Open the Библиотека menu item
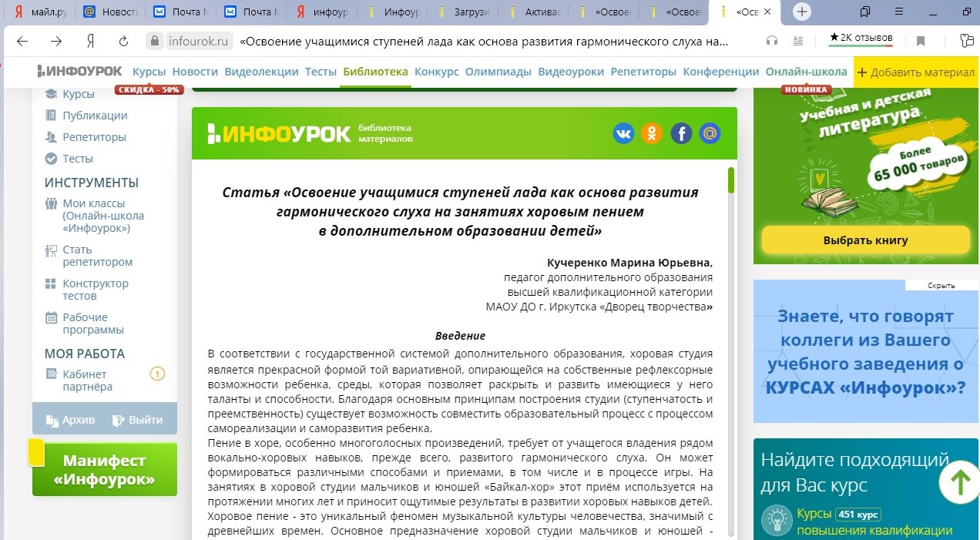The image size is (980, 540). click(x=375, y=72)
